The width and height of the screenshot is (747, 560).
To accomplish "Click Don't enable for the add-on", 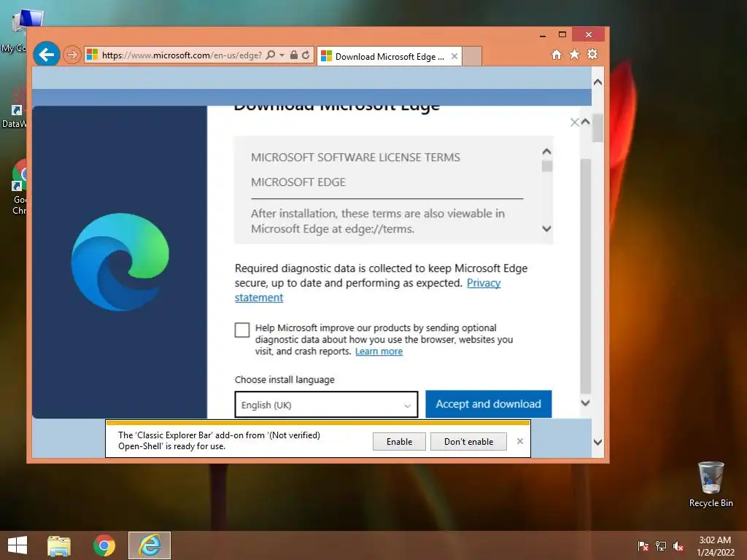I will point(468,441).
